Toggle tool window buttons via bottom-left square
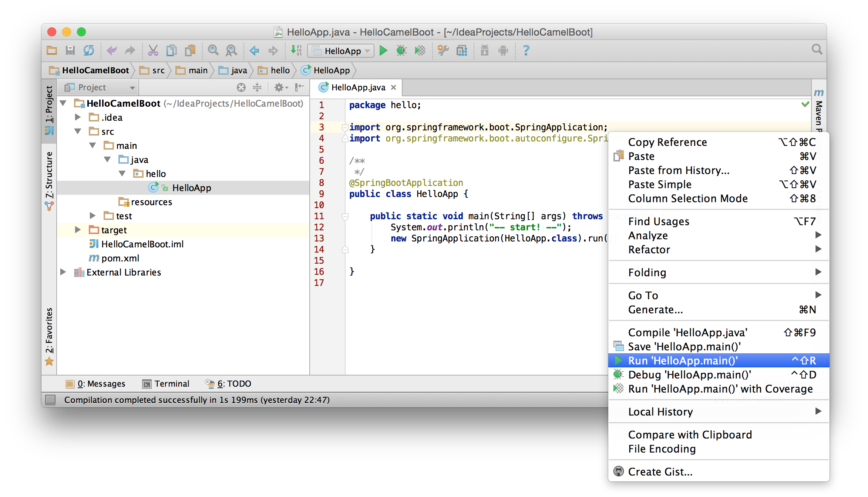868x497 pixels. 50,400
